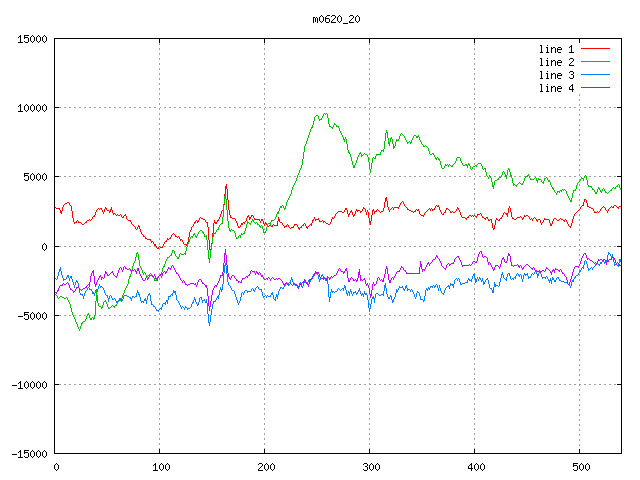Click the x-axis label 400
Screen dimensions: 640x480
pos(476,467)
